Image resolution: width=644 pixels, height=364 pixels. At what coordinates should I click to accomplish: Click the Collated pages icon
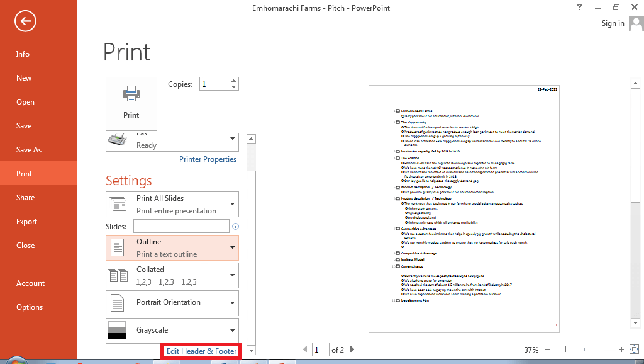(118, 276)
